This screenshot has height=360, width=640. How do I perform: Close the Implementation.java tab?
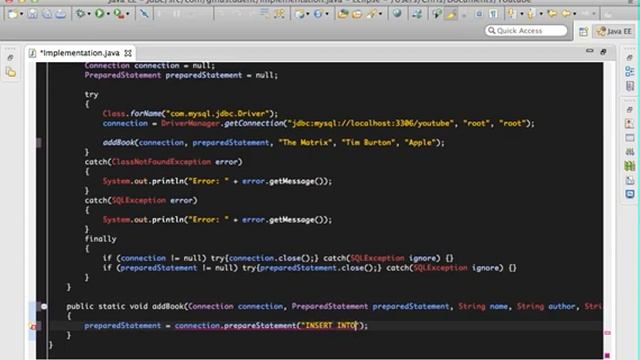[x=128, y=53]
